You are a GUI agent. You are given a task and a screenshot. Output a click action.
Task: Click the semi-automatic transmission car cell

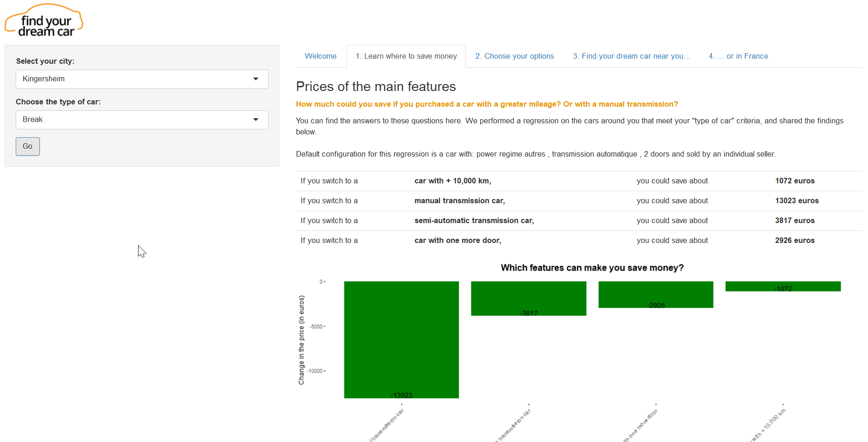coord(474,221)
